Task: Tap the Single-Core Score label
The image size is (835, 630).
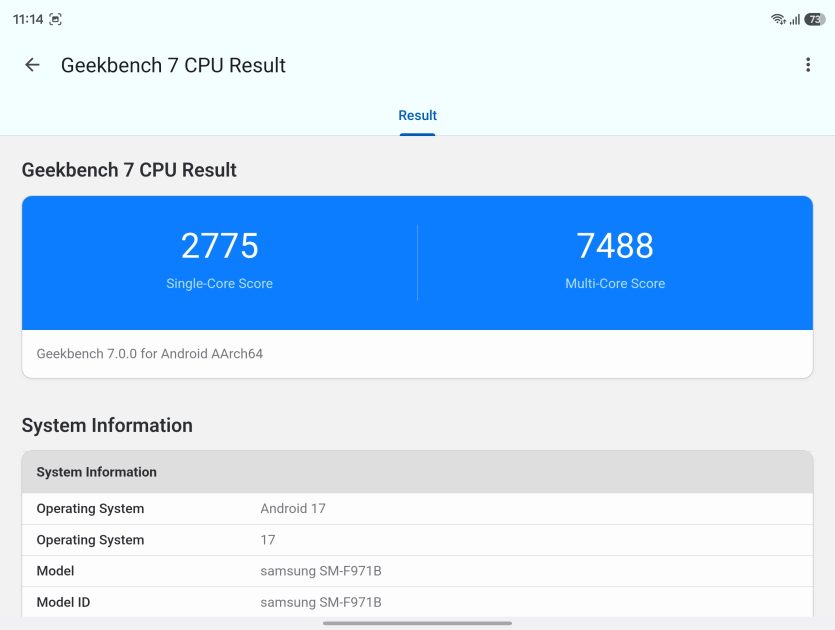Action: [x=219, y=283]
